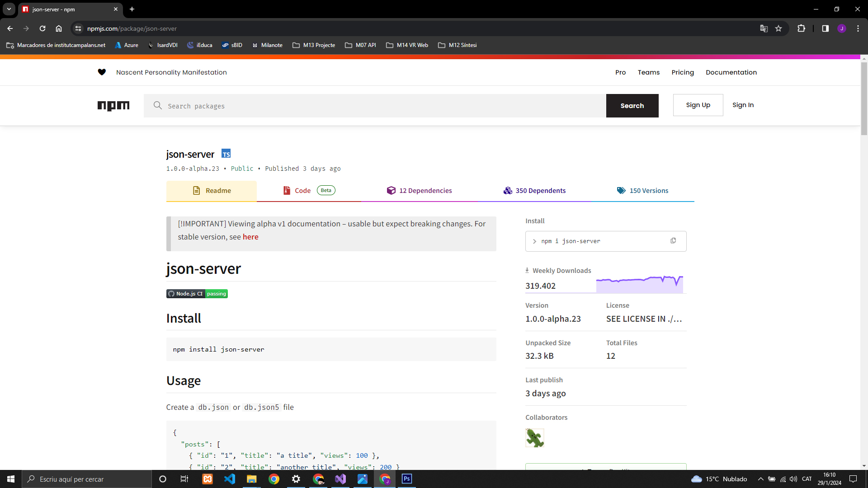Open the Chrome tab search dropdown
868x488 pixels.
(9, 9)
